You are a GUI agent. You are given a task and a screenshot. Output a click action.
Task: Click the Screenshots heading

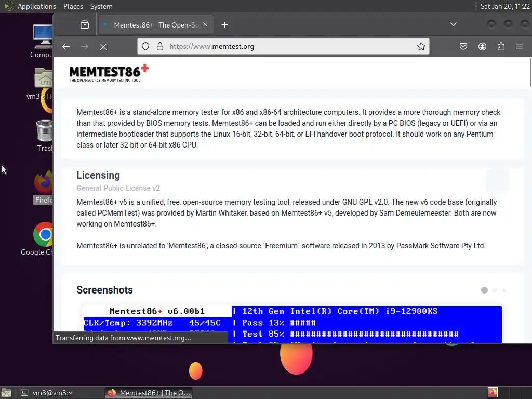click(104, 290)
